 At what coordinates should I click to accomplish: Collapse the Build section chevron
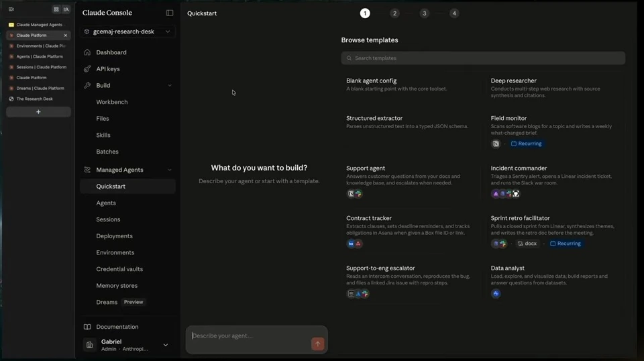pyautogui.click(x=170, y=85)
